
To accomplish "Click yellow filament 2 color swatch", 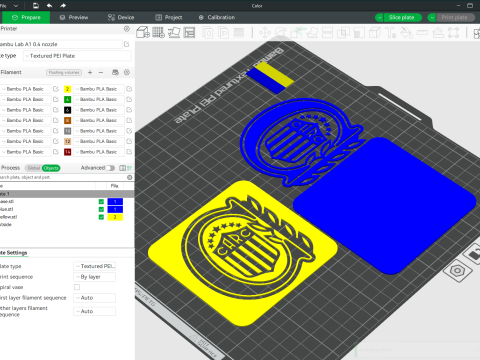I will coord(67,89).
